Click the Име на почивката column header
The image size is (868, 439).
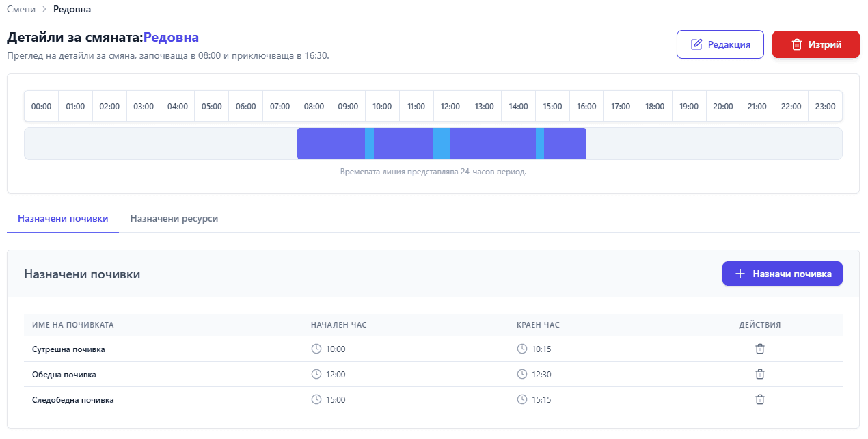(x=73, y=325)
